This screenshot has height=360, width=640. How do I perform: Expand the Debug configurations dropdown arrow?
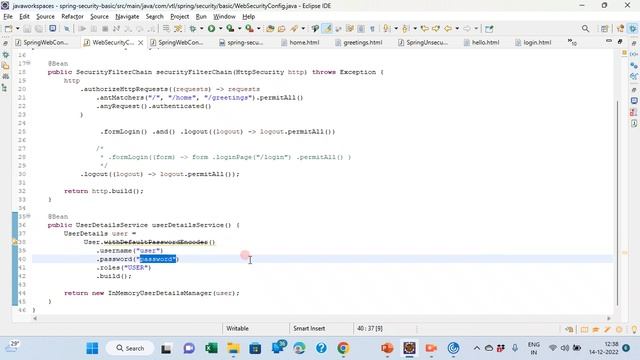(x=202, y=29)
